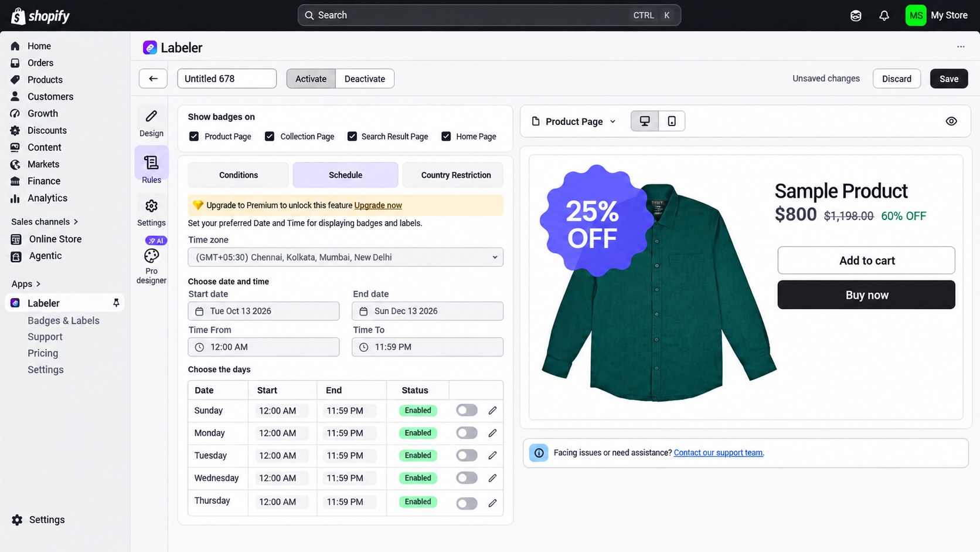The image size is (980, 552).
Task: Switch preview to desktop view
Action: [645, 121]
